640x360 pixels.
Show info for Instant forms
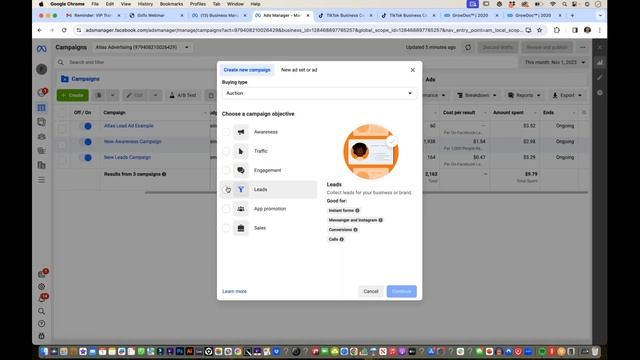click(x=357, y=211)
